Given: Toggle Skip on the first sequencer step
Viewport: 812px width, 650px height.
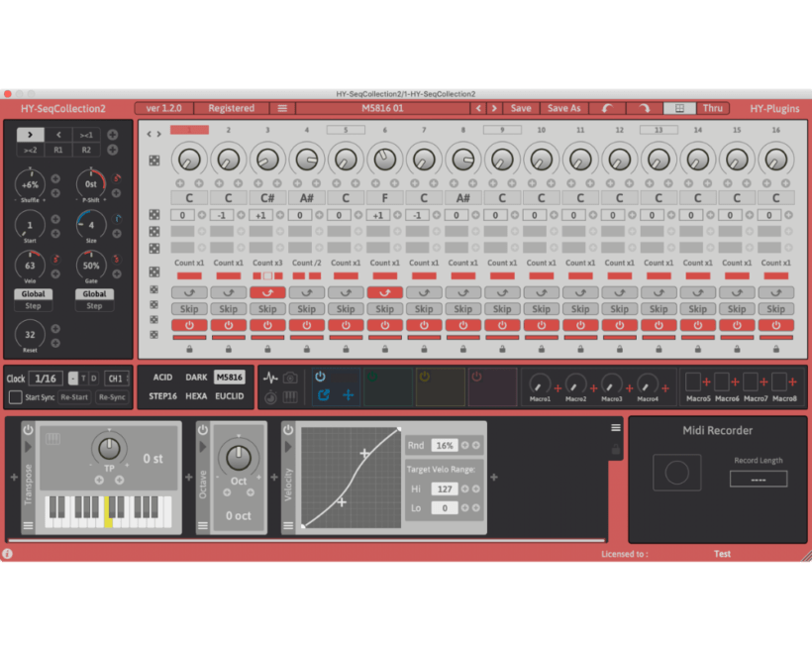Looking at the screenshot, I should [188, 308].
